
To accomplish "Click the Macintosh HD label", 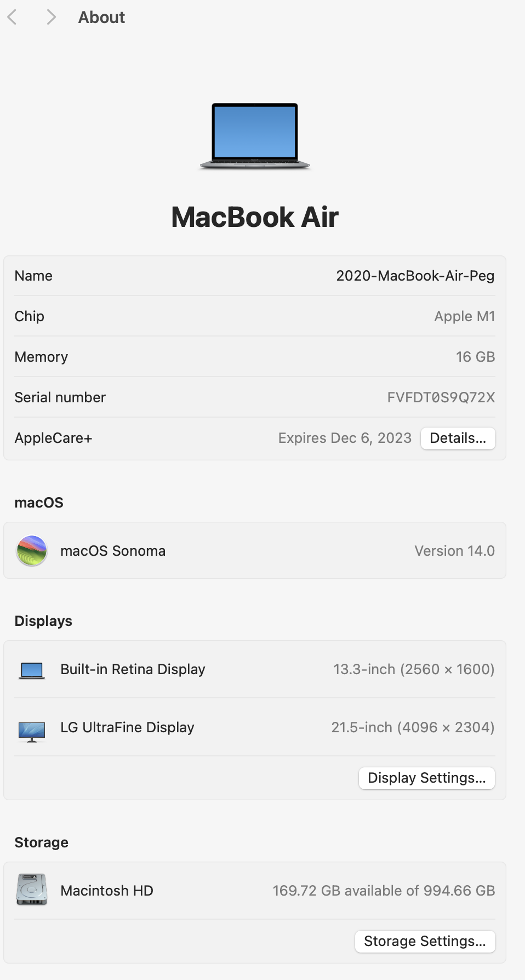I will click(107, 891).
